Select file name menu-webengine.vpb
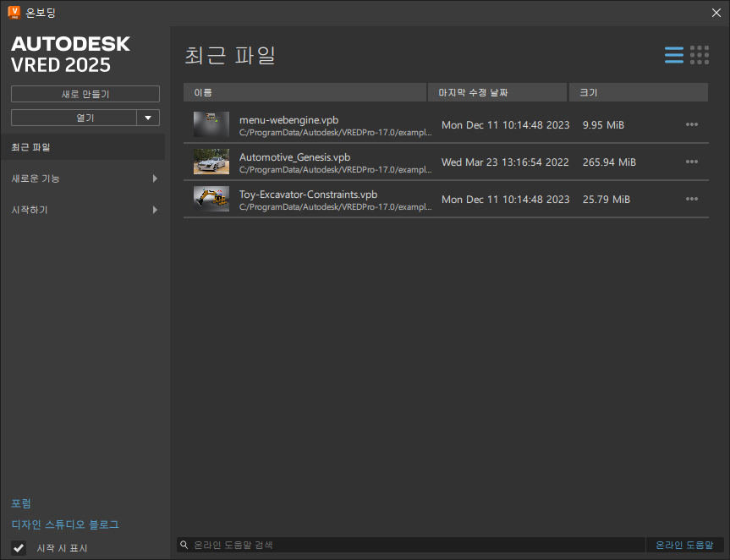 [288, 119]
